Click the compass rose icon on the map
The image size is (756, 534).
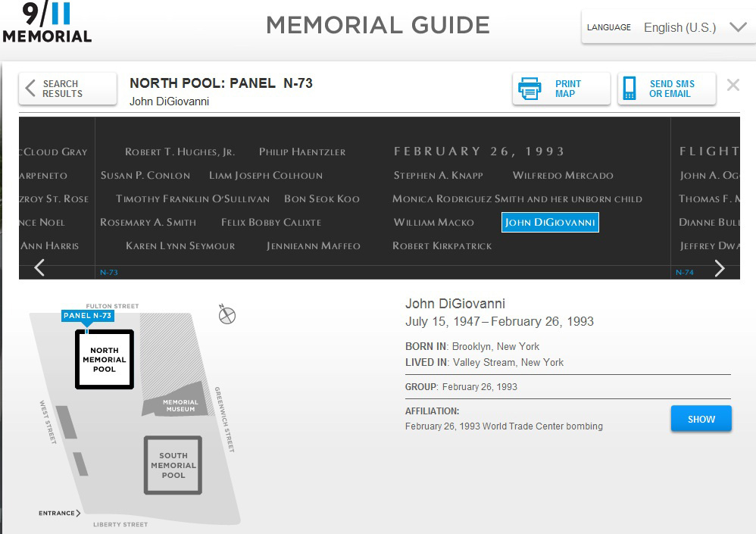point(226,314)
